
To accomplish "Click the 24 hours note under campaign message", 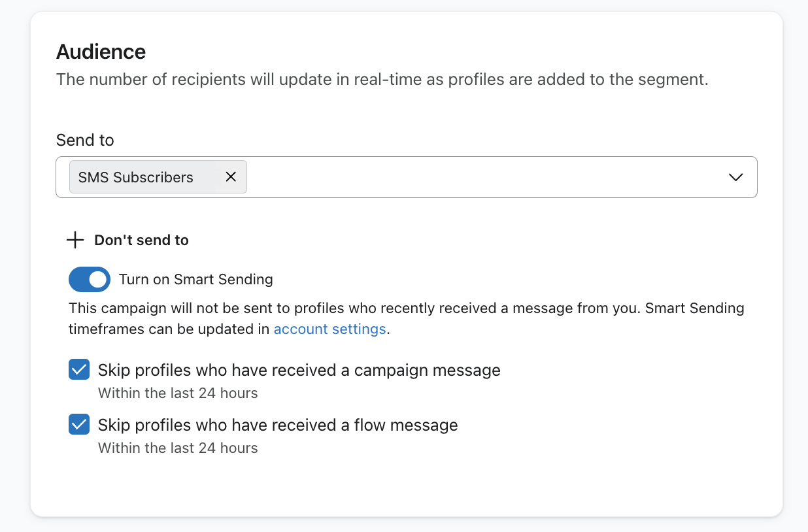I will point(178,393).
